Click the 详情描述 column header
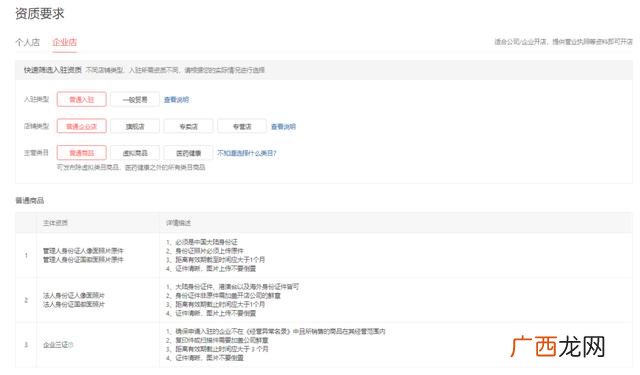Screen dimensions: 640x375 point(178,223)
